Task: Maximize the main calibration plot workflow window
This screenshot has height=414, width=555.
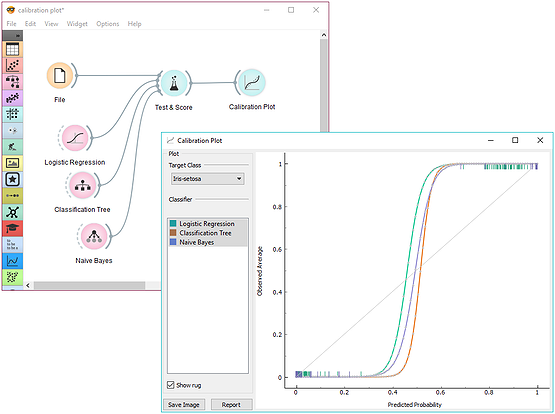Action: [291, 10]
